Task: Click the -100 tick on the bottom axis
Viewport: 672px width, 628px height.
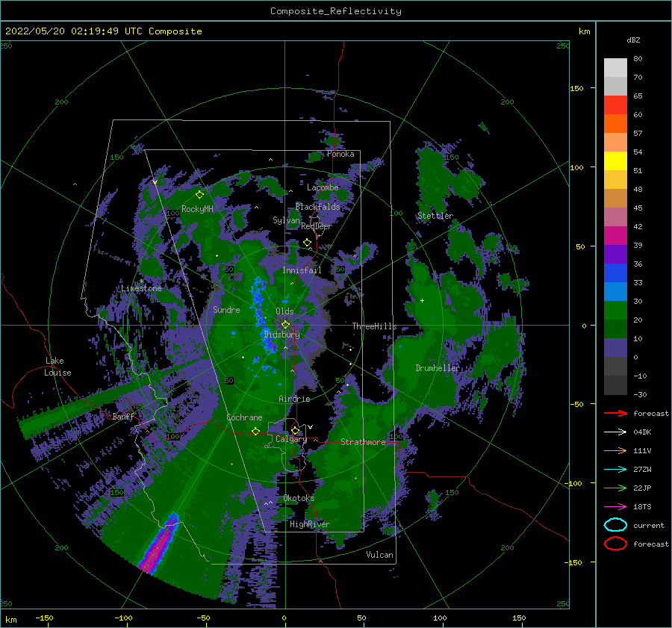Action: click(123, 618)
